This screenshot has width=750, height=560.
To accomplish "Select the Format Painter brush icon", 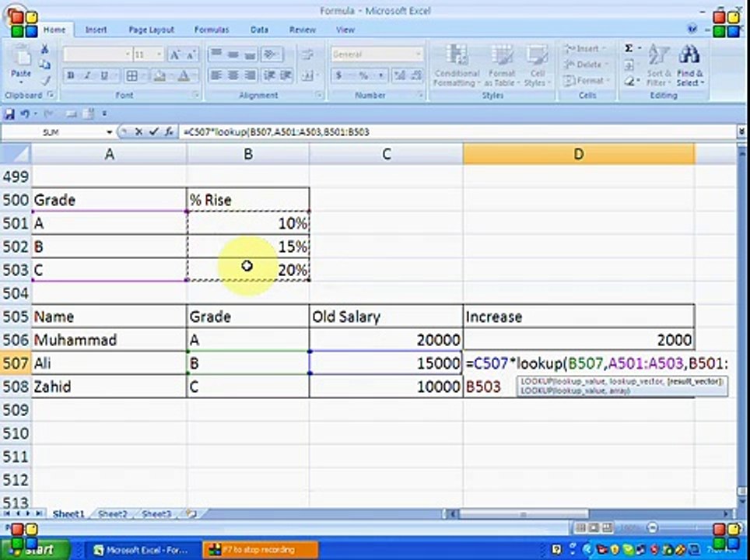I will (x=45, y=80).
